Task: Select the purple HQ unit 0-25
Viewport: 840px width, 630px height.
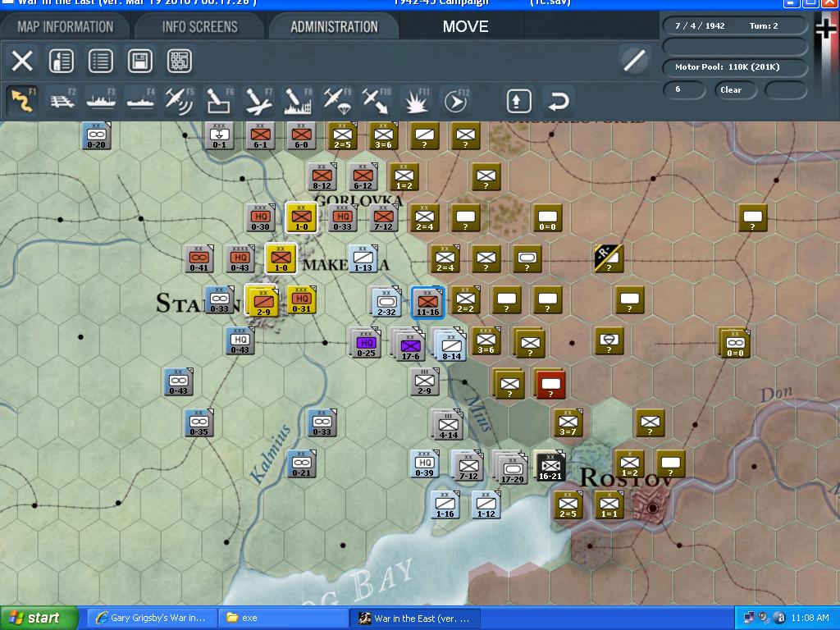Action: [365, 343]
